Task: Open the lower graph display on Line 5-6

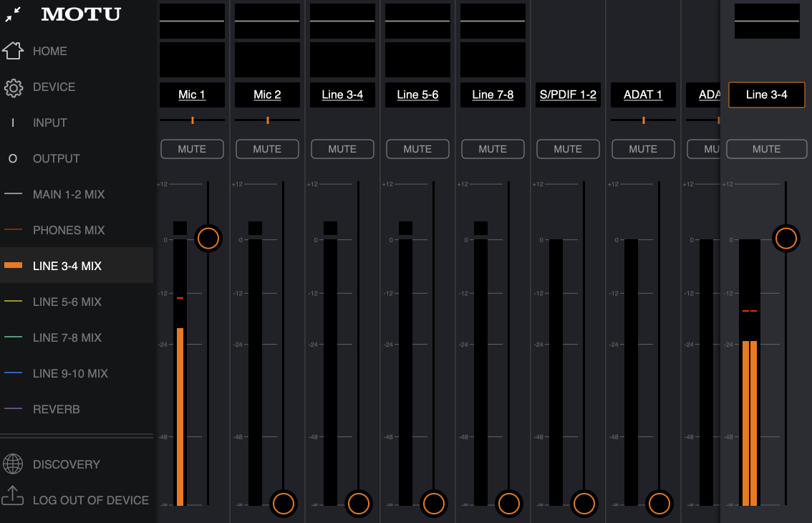Action: tap(417, 59)
